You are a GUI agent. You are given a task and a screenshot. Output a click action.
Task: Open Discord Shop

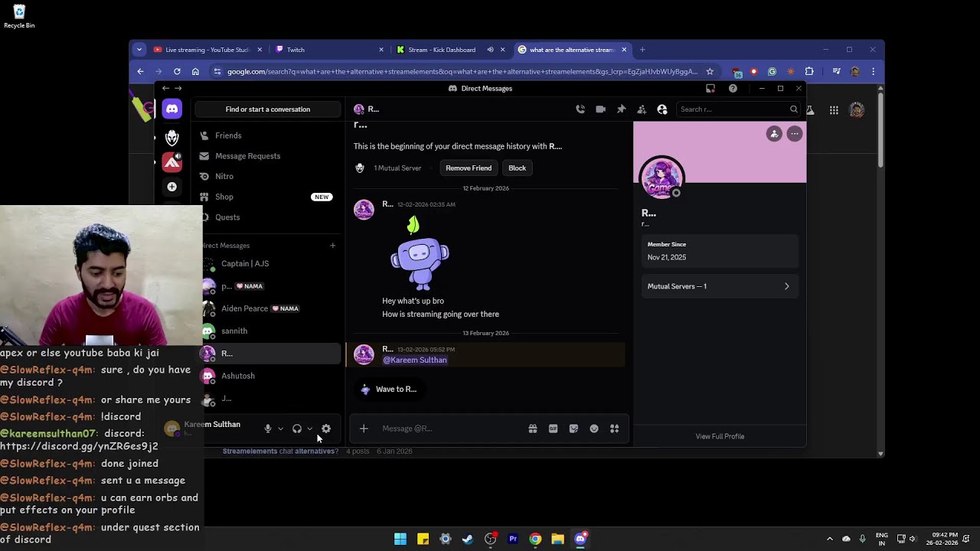[224, 197]
